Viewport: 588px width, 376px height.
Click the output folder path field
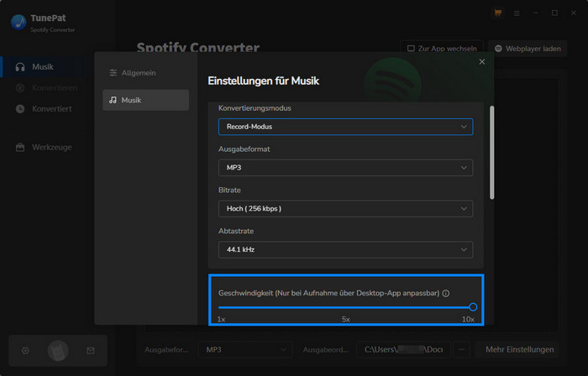[403, 350]
